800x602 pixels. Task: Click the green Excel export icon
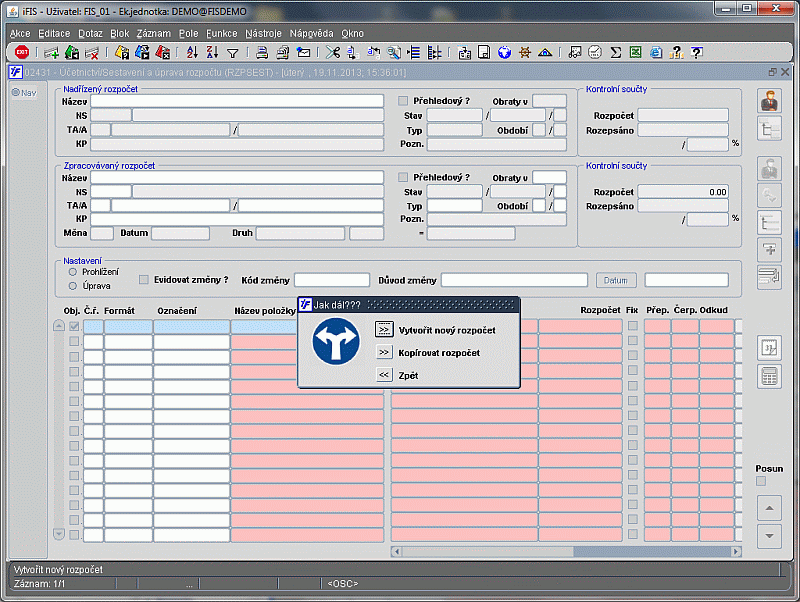635,53
